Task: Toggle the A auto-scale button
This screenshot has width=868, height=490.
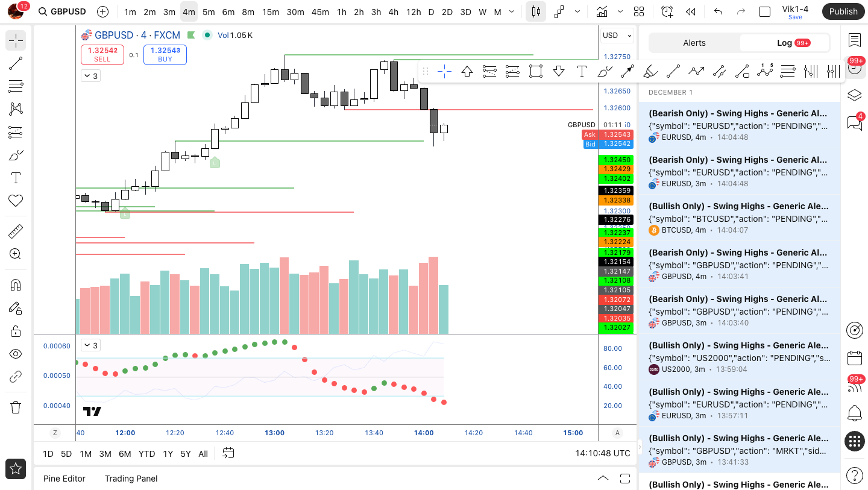Action: tap(617, 433)
